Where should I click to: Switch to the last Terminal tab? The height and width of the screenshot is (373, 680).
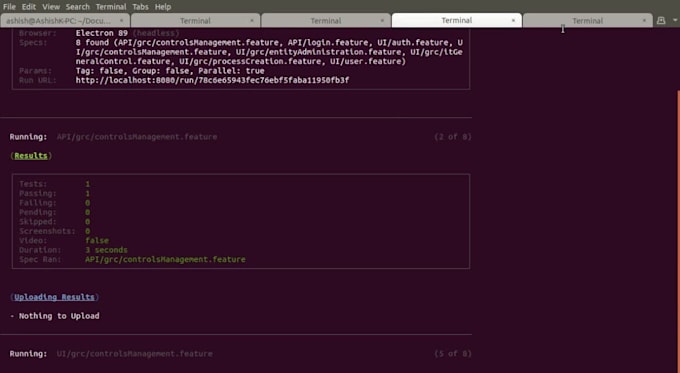coord(587,20)
